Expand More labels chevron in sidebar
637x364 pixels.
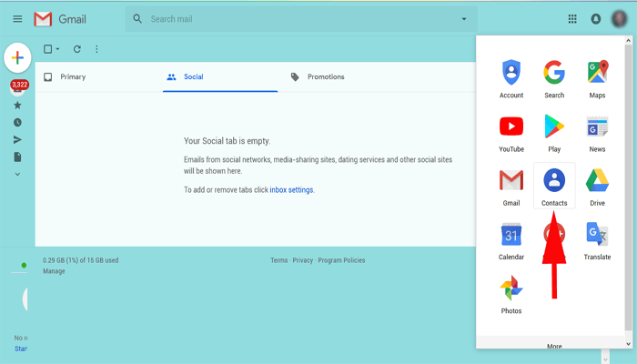click(17, 174)
